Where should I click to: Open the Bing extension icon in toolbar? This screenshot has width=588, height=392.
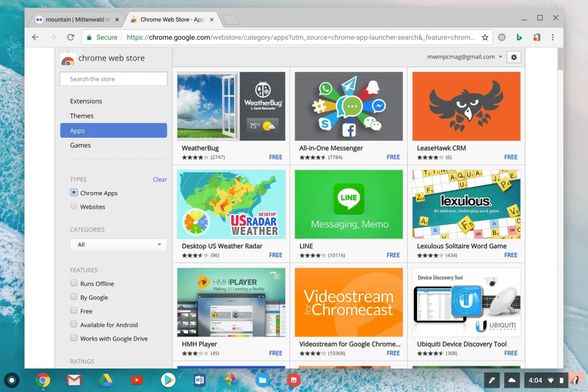click(x=519, y=37)
